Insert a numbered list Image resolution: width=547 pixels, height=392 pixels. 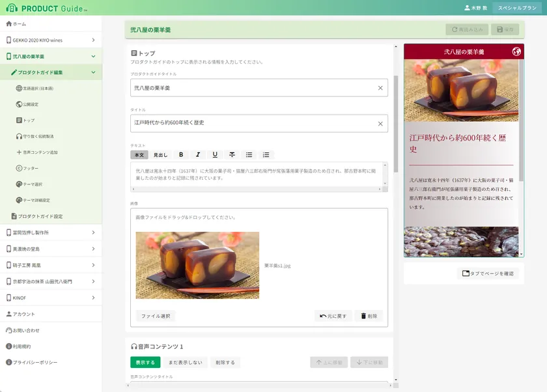coord(266,155)
